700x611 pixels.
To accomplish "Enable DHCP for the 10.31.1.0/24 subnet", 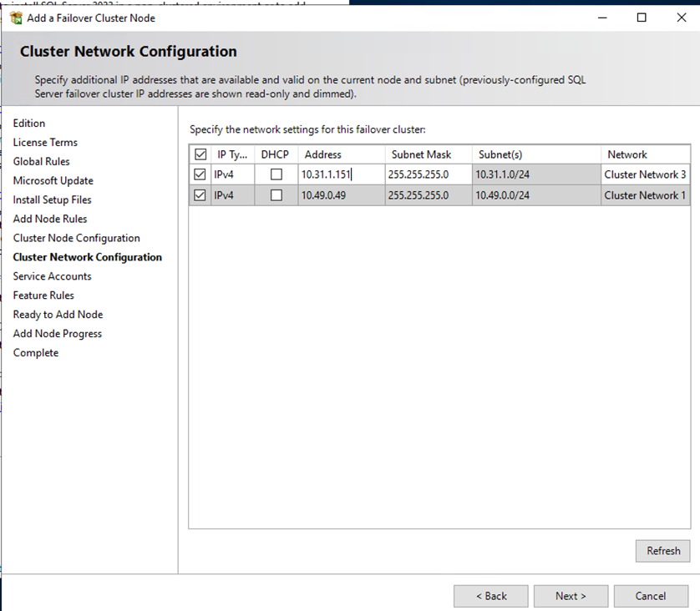I will 276,174.
